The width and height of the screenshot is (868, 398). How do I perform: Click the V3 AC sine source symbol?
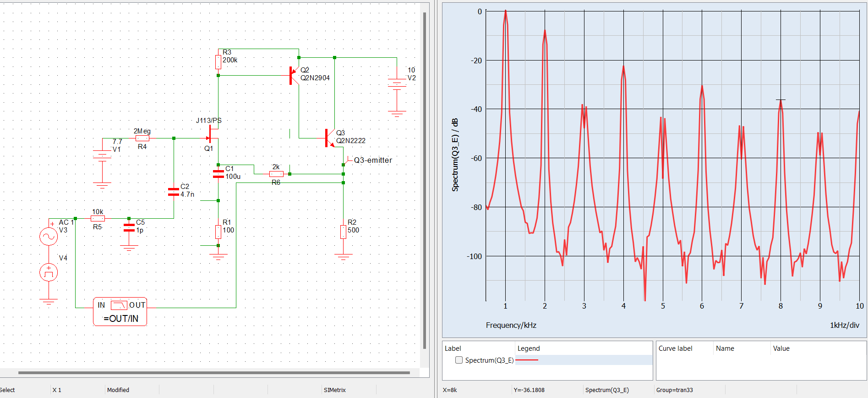tap(49, 237)
